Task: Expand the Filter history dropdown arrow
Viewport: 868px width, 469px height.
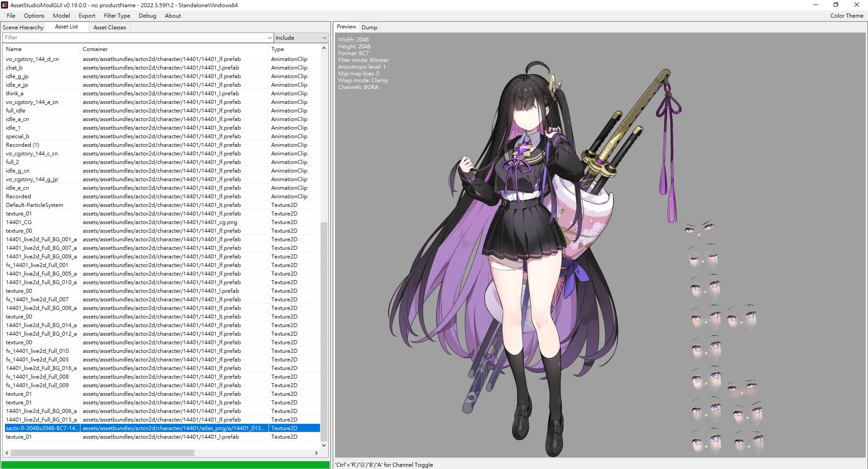Action: [x=270, y=38]
